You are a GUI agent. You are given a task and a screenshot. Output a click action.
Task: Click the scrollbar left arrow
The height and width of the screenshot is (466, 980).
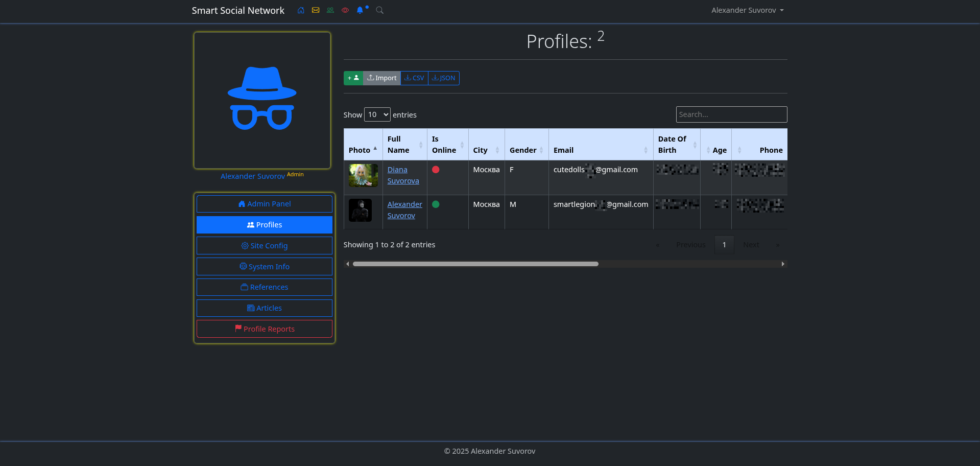(348, 264)
